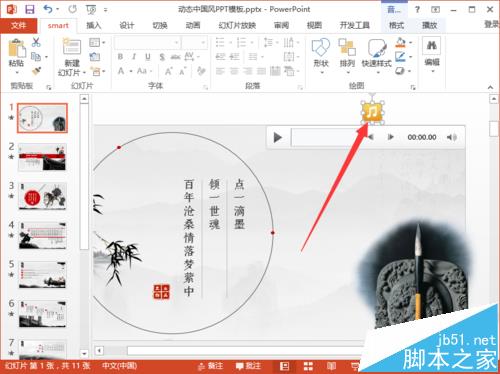Viewport: 500px width, 374px height.
Task: Open the line spacing dropdown
Action: (271, 43)
